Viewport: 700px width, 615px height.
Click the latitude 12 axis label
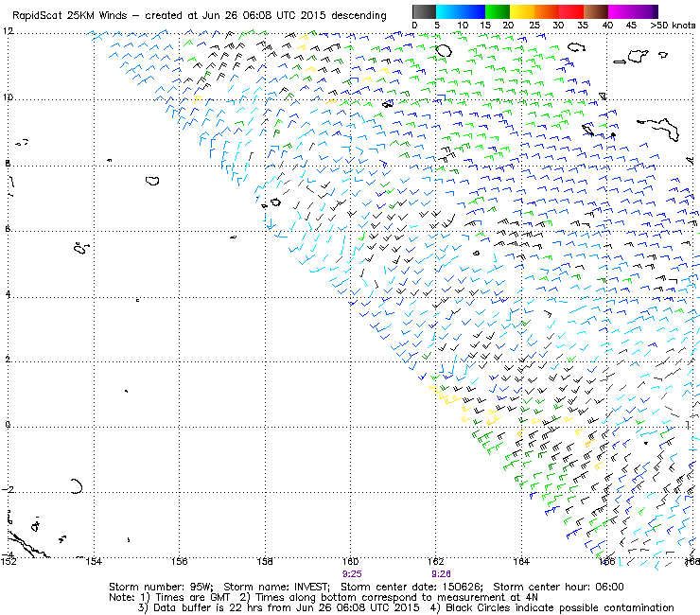click(x=8, y=31)
